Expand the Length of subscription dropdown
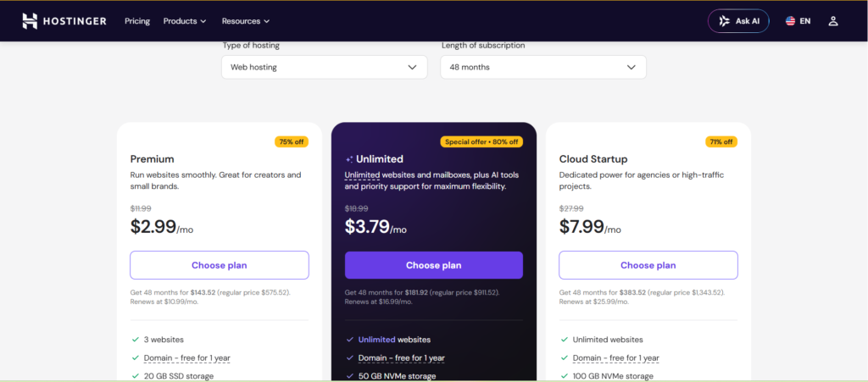The height and width of the screenshot is (382, 868). [543, 67]
